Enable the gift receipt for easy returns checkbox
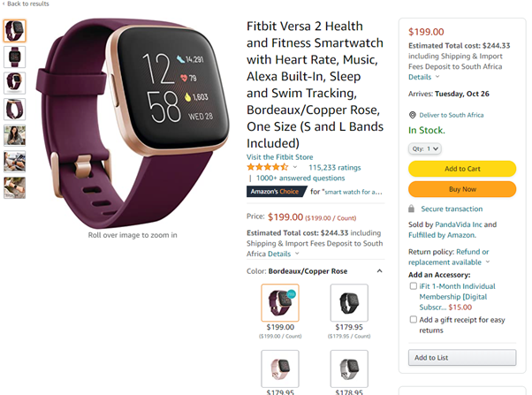The height and width of the screenshot is (395, 532). pos(413,319)
